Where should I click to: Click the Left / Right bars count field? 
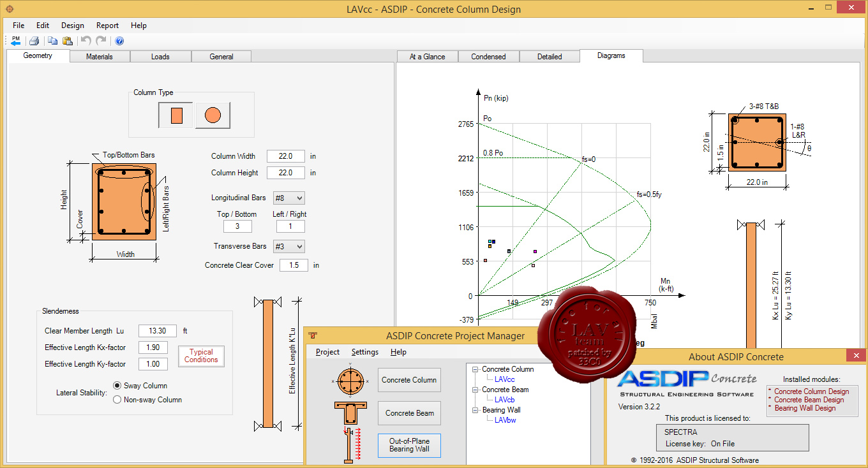(291, 226)
